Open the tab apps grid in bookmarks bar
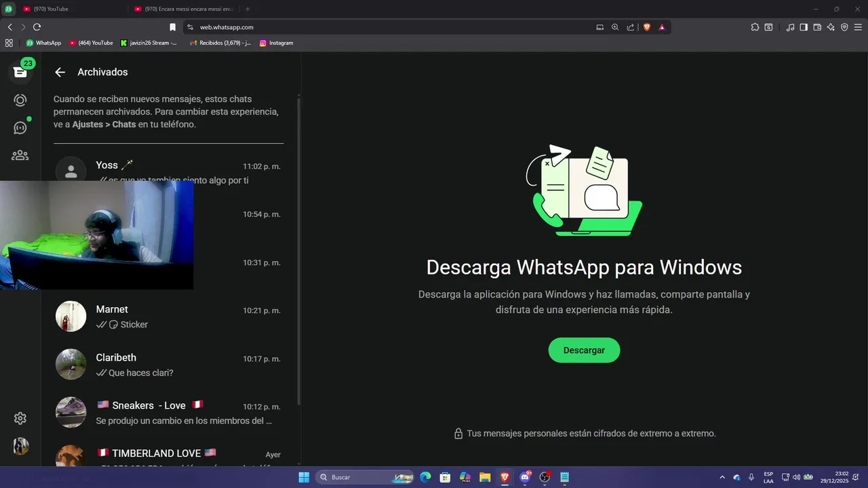The height and width of the screenshot is (488, 868). pos(9,43)
